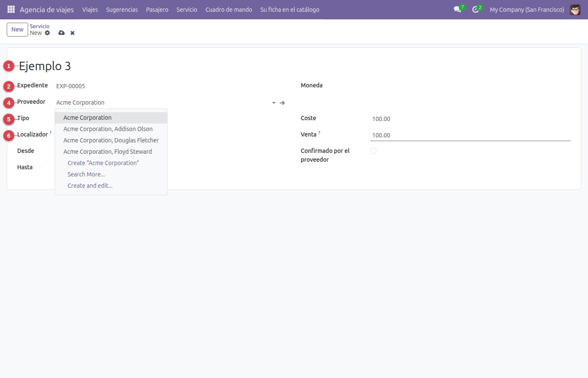
Task: Expand the Proveedor dropdown caret
Action: pos(274,102)
